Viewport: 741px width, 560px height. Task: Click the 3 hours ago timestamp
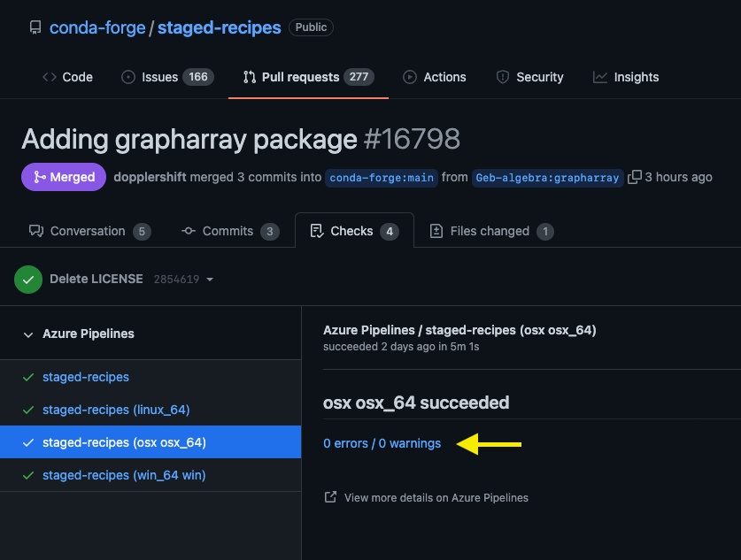point(679,177)
